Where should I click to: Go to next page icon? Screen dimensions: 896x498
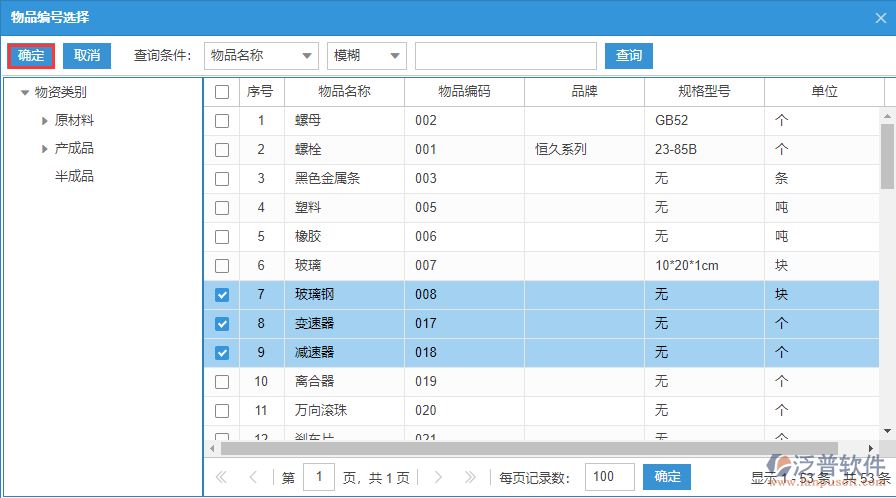[x=438, y=477]
